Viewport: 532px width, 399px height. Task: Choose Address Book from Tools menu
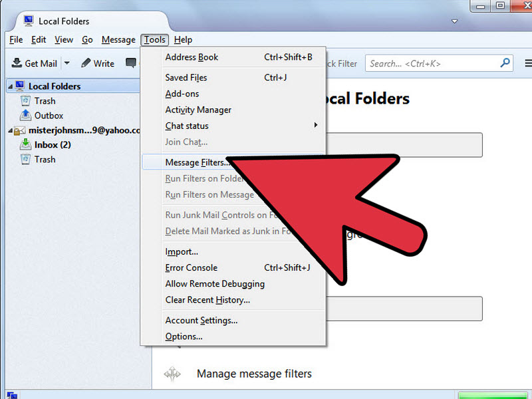[x=233, y=57]
